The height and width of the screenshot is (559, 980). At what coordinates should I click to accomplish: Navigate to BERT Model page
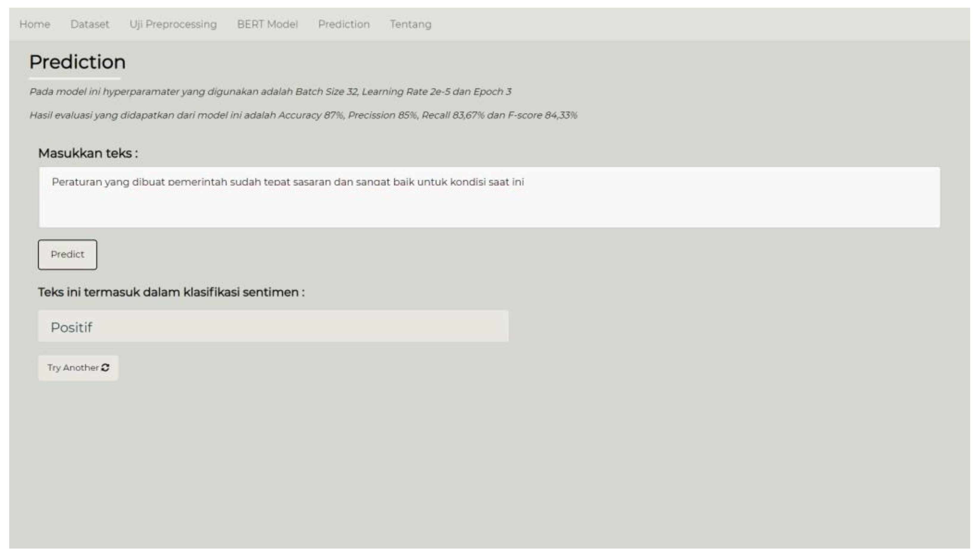pyautogui.click(x=267, y=24)
